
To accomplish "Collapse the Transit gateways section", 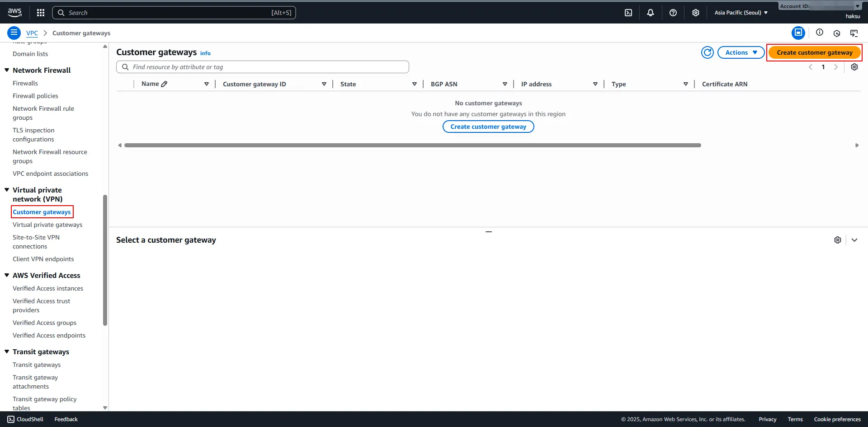I will pyautogui.click(x=7, y=352).
